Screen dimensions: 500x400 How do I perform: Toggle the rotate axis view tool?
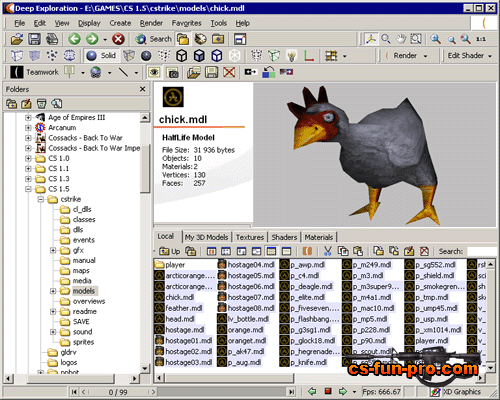click(371, 39)
